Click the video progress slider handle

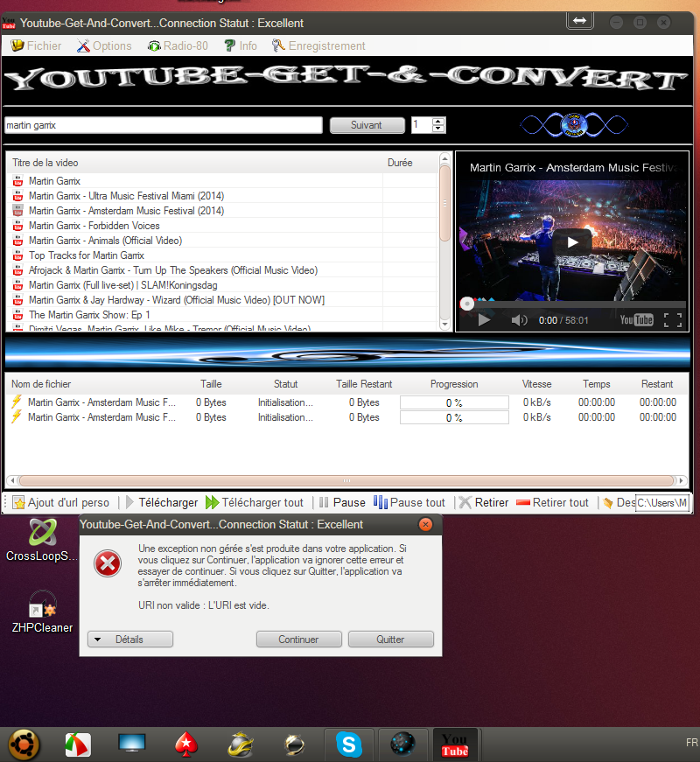[467, 304]
